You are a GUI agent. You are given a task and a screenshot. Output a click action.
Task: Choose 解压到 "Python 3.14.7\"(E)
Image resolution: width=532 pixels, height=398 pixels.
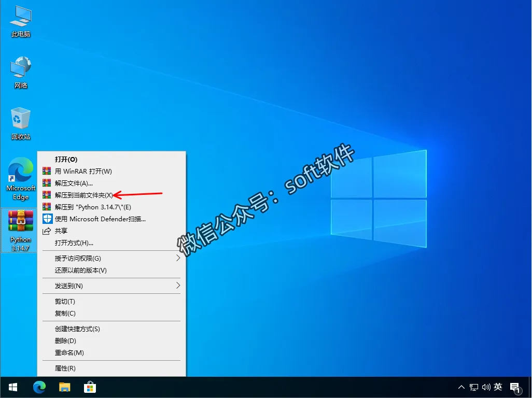[x=111, y=207]
